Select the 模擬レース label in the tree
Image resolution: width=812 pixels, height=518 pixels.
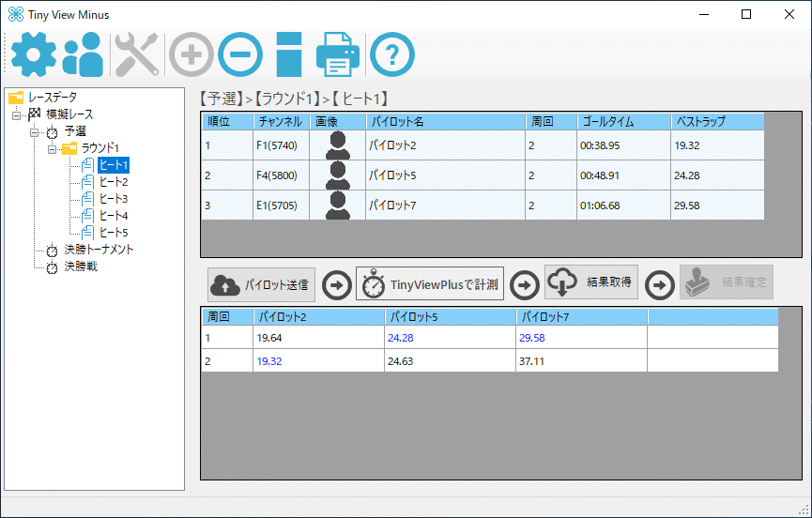(69, 114)
